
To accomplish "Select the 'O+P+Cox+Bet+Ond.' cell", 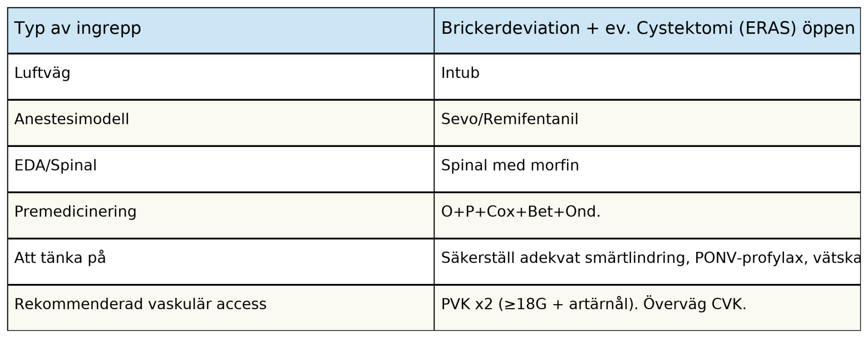I will [x=520, y=212].
